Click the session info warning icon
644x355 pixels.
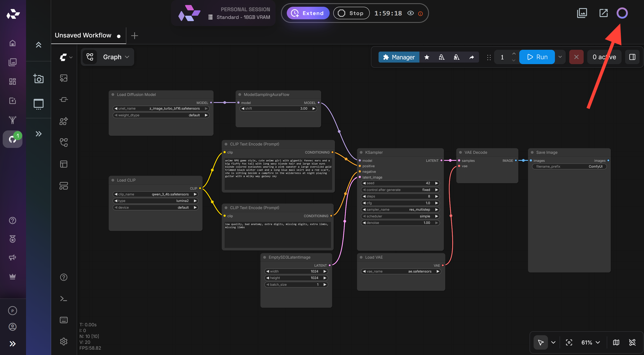pos(421,14)
